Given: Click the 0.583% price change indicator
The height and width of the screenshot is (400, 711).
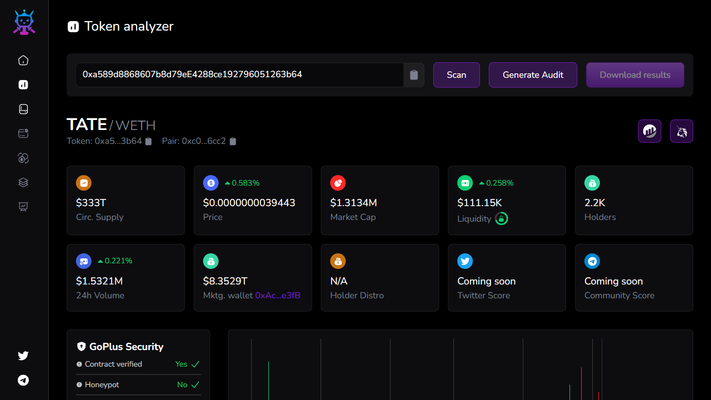Looking at the screenshot, I should coord(242,183).
